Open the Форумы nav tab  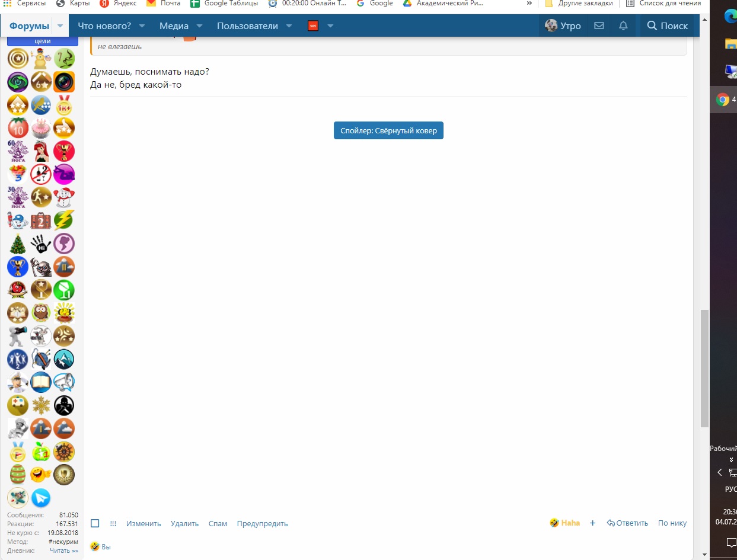(29, 26)
